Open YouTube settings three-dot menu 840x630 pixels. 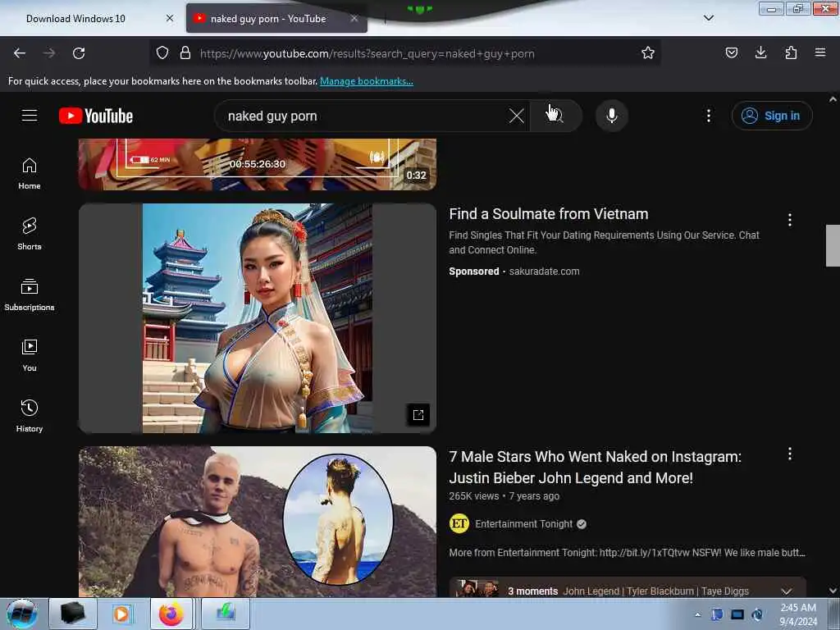click(x=708, y=116)
